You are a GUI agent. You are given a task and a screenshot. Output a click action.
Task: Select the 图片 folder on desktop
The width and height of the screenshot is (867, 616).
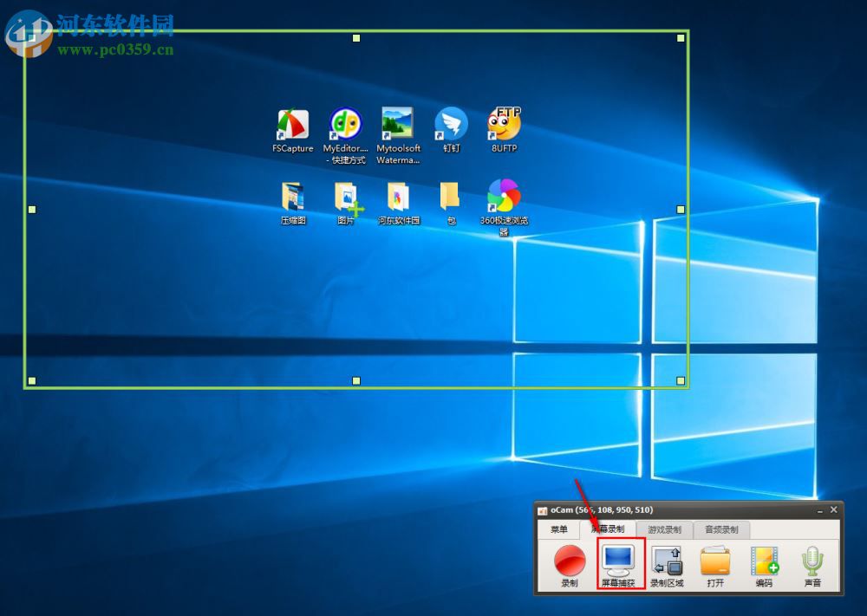click(347, 204)
